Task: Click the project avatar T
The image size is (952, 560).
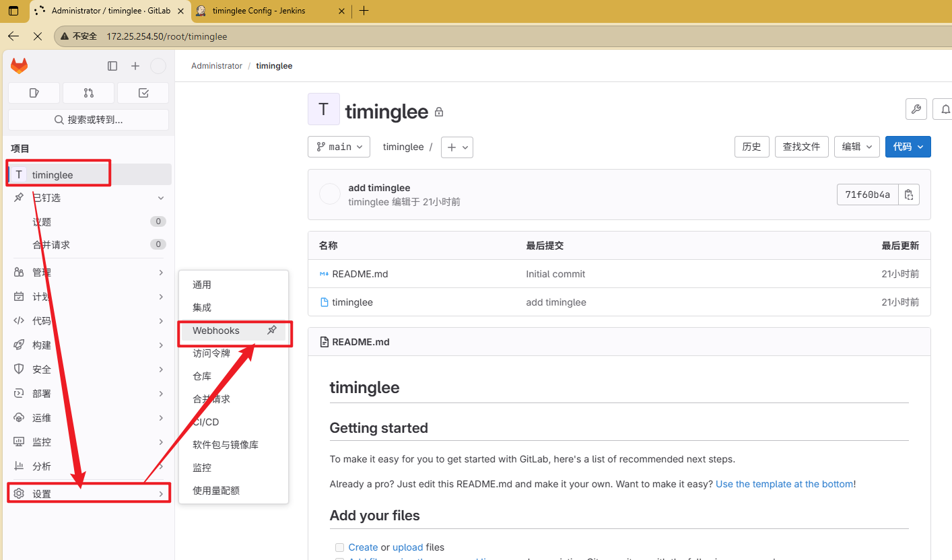Action: (324, 109)
